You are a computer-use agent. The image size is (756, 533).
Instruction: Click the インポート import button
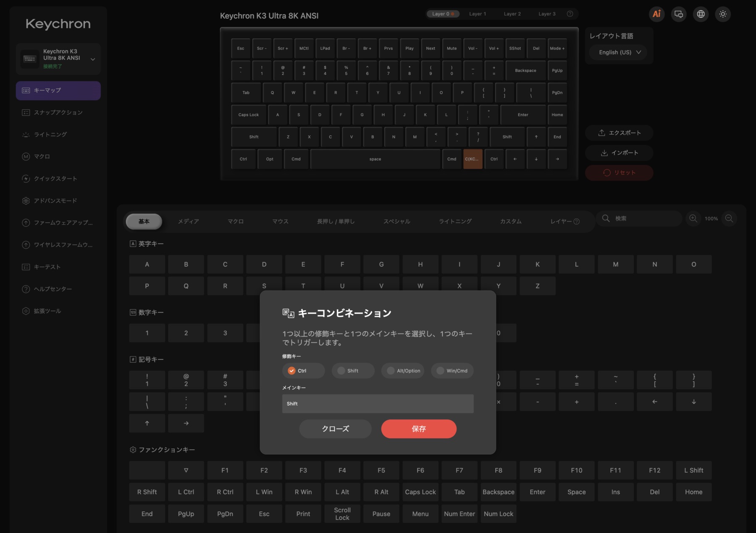(619, 153)
